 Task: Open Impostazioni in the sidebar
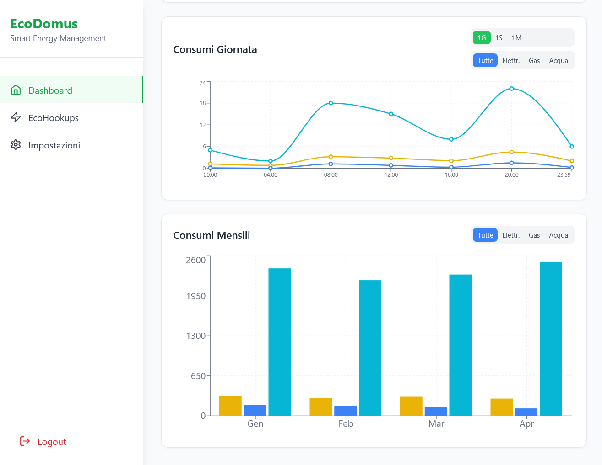[x=71, y=145]
